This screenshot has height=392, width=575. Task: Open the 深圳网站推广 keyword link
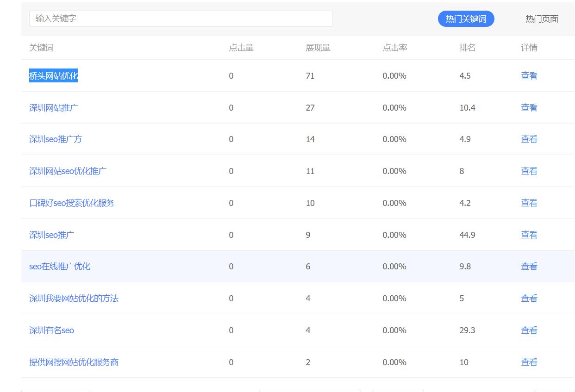[x=53, y=108]
